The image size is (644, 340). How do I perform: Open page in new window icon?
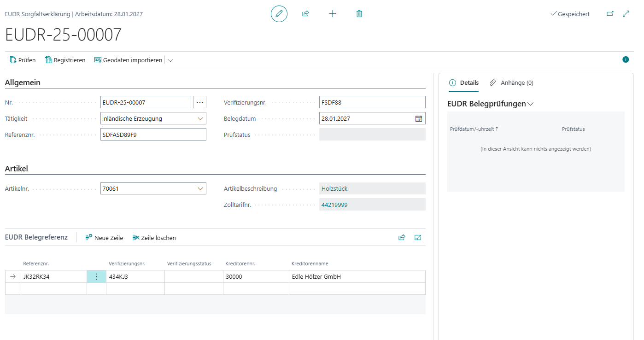coord(610,14)
